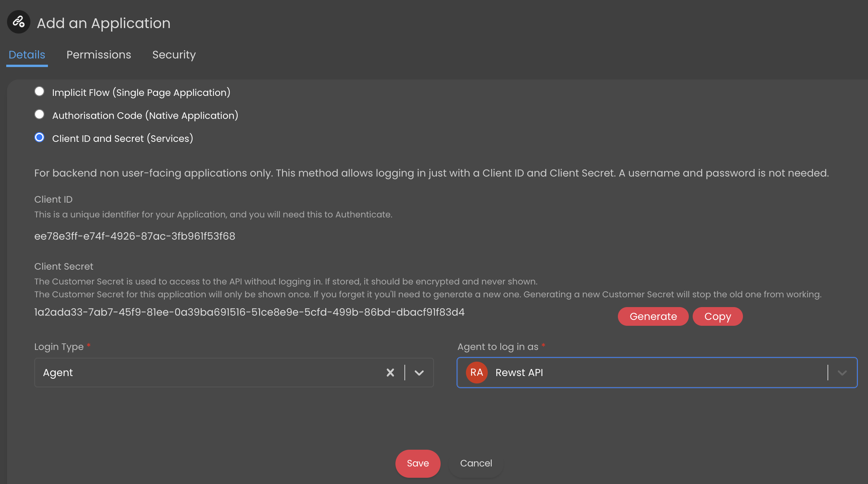868x484 pixels.
Task: Click the RA avatar for Rewst API
Action: click(476, 373)
